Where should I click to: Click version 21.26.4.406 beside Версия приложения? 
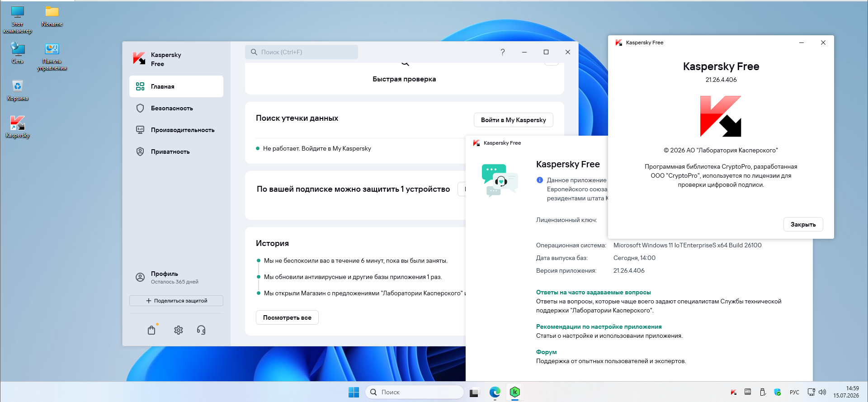629,270
